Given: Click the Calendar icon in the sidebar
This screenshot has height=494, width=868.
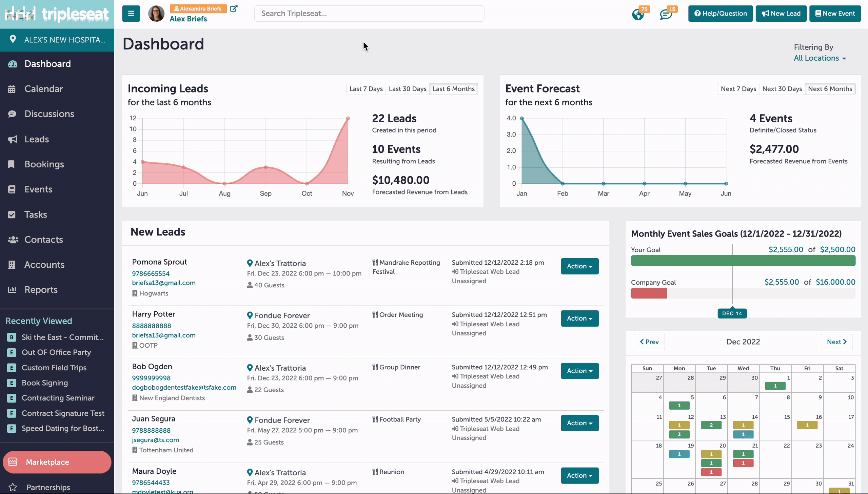Looking at the screenshot, I should [x=12, y=89].
